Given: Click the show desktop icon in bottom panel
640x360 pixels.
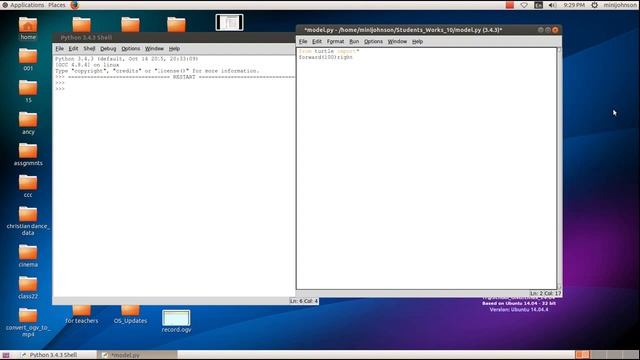Looking at the screenshot, I should pos(6,355).
